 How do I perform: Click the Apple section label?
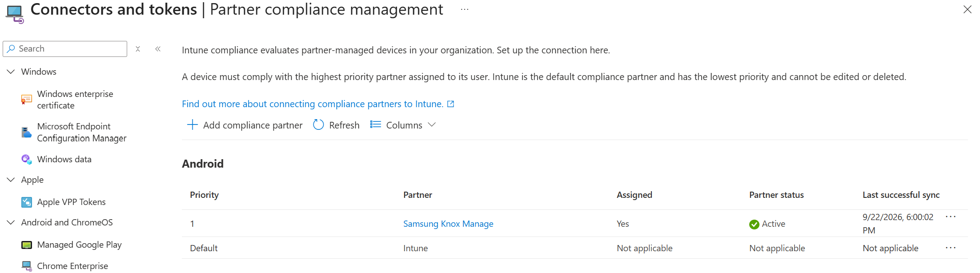(x=32, y=180)
